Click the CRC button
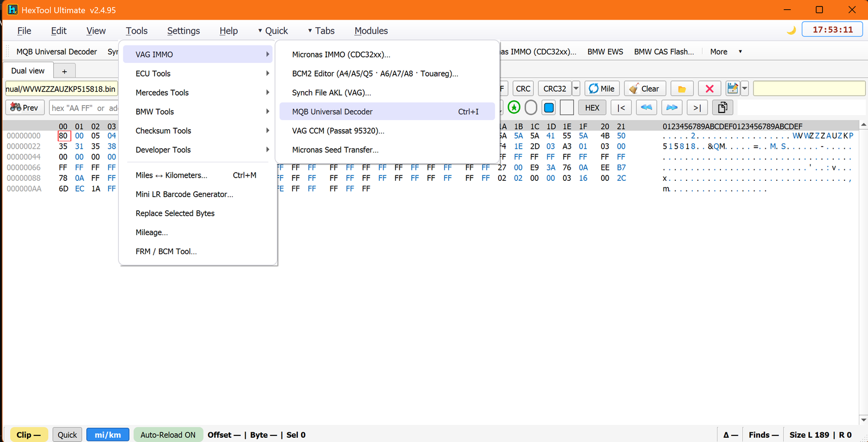 tap(523, 89)
